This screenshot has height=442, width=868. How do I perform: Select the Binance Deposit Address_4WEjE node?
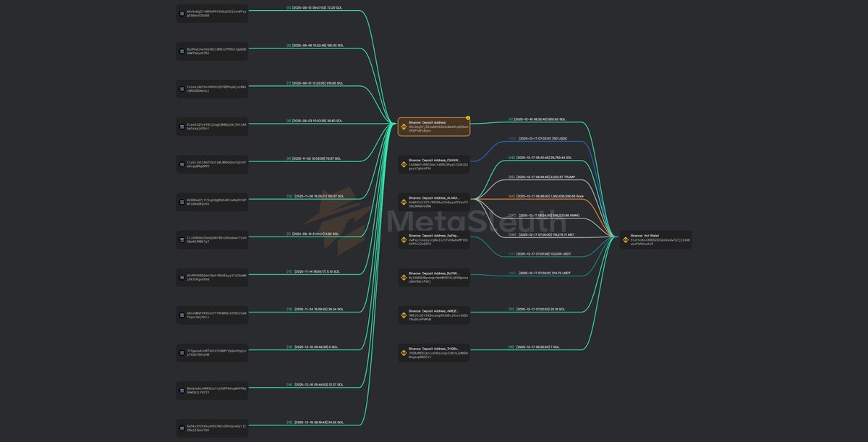click(434, 315)
